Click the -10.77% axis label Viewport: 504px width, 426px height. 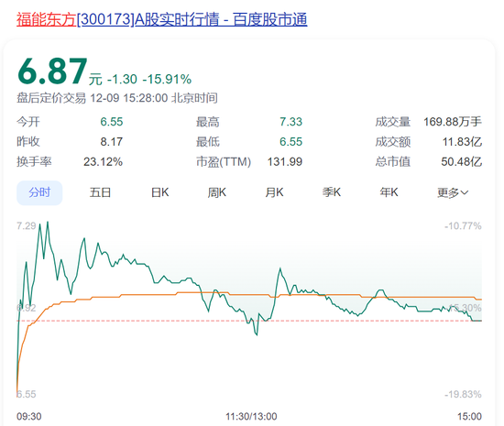point(463,226)
